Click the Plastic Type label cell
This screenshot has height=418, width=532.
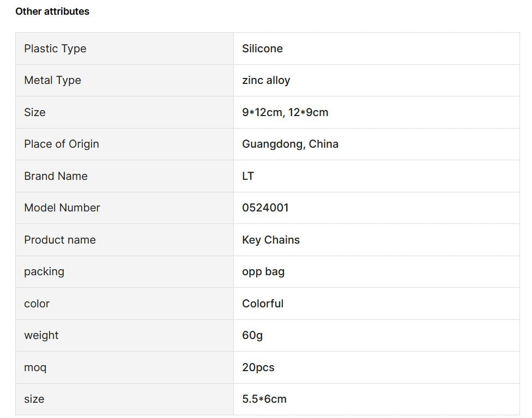click(55, 49)
